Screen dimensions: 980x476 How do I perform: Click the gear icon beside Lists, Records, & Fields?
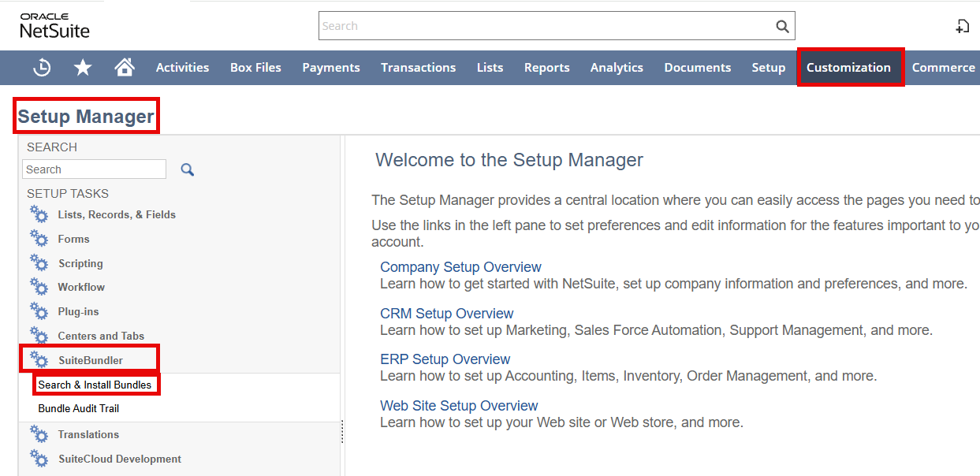39,214
